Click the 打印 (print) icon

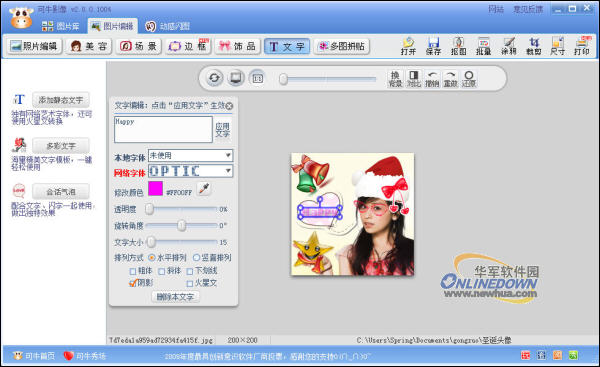click(x=582, y=46)
